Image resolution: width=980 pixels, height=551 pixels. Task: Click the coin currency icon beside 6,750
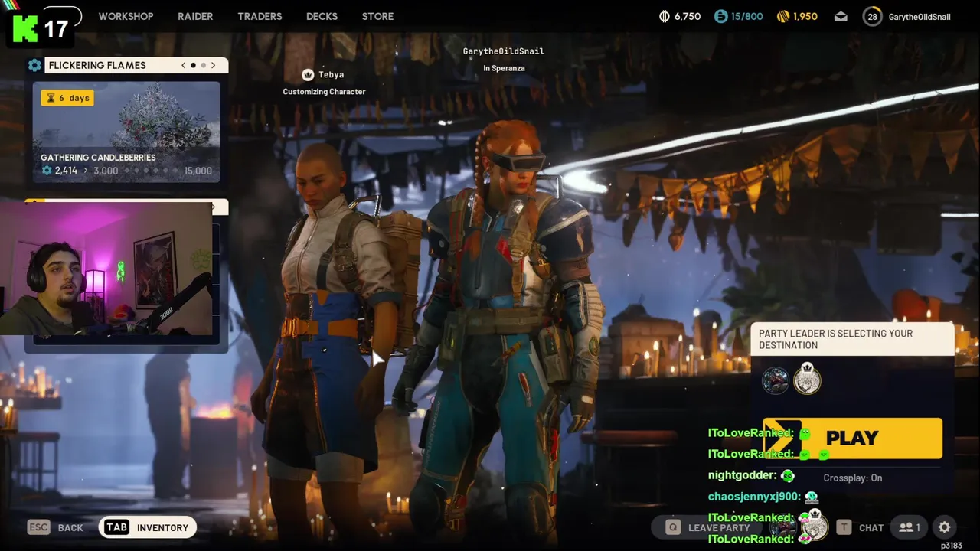point(665,16)
